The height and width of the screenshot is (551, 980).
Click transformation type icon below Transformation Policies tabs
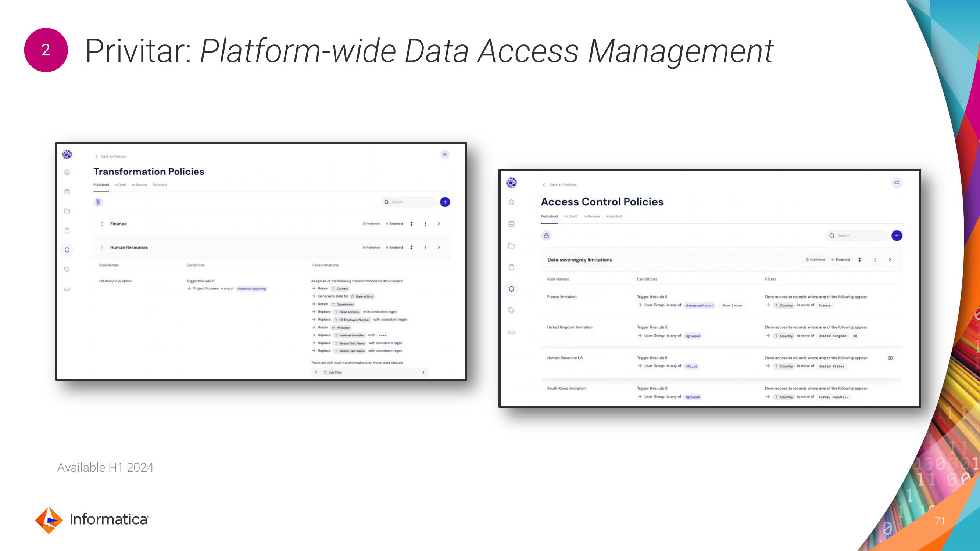pos(98,202)
